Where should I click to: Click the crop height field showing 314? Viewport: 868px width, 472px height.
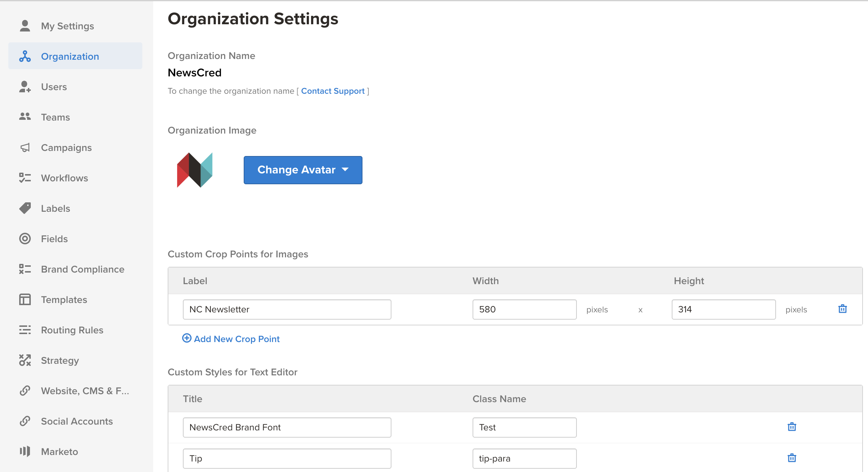[x=724, y=309]
